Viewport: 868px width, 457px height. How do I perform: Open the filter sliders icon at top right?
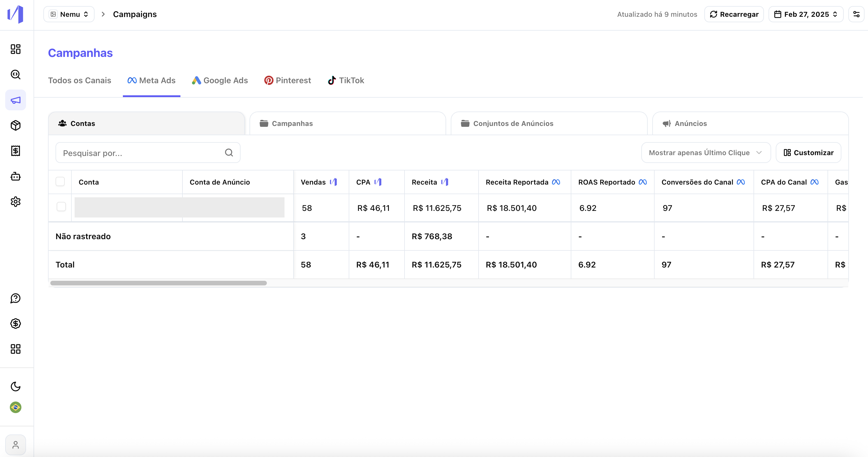point(856,14)
